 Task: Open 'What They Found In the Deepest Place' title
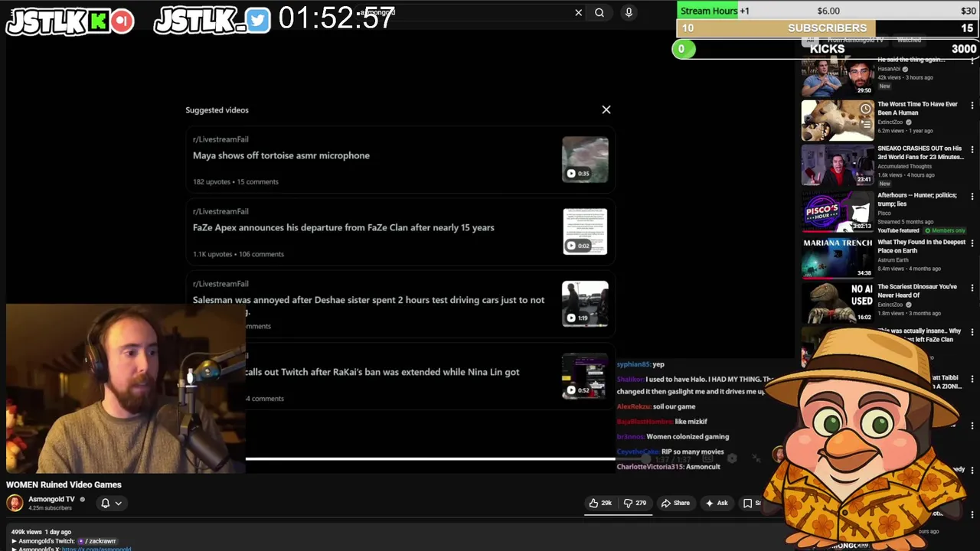pos(922,246)
